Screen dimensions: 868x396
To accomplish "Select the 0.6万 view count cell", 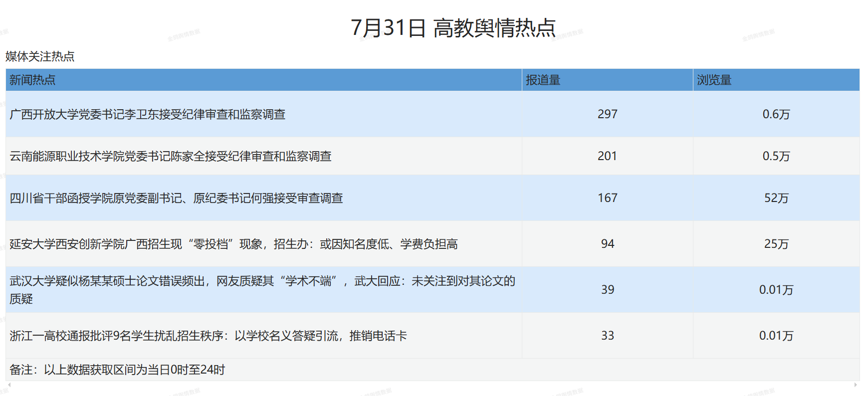I will click(776, 114).
